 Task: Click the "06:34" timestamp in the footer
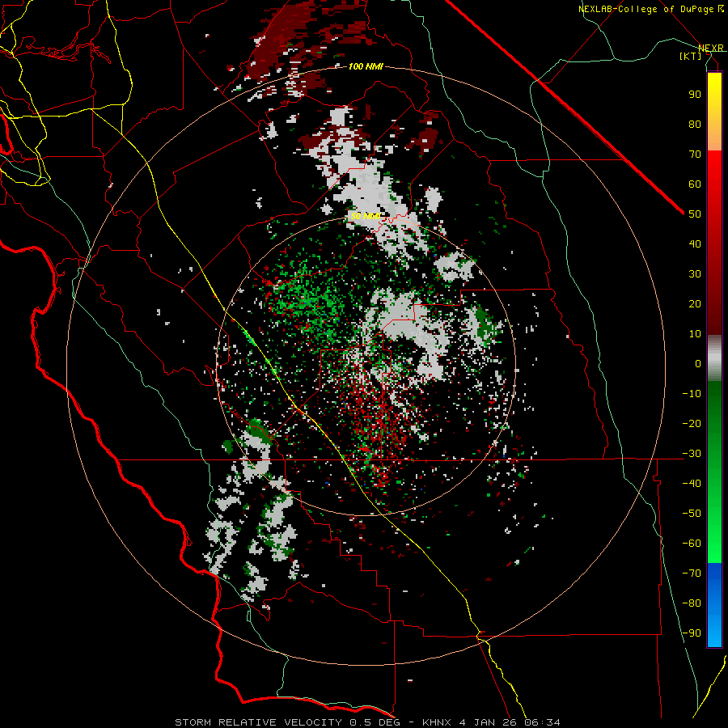(542, 722)
